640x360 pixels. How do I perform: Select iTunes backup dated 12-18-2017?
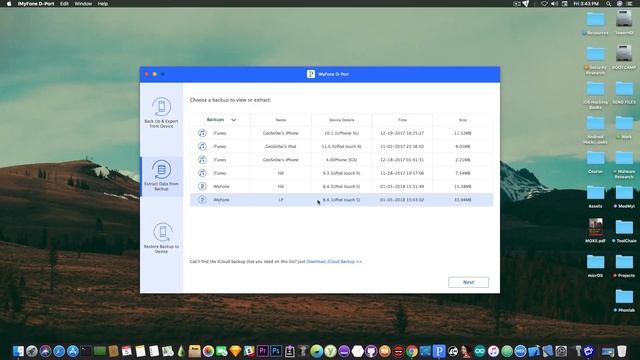click(x=341, y=160)
